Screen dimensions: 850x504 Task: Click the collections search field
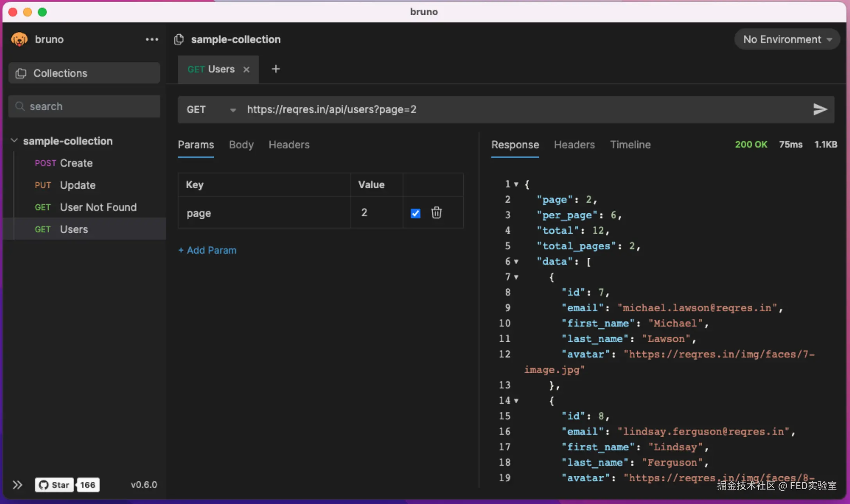pos(84,107)
